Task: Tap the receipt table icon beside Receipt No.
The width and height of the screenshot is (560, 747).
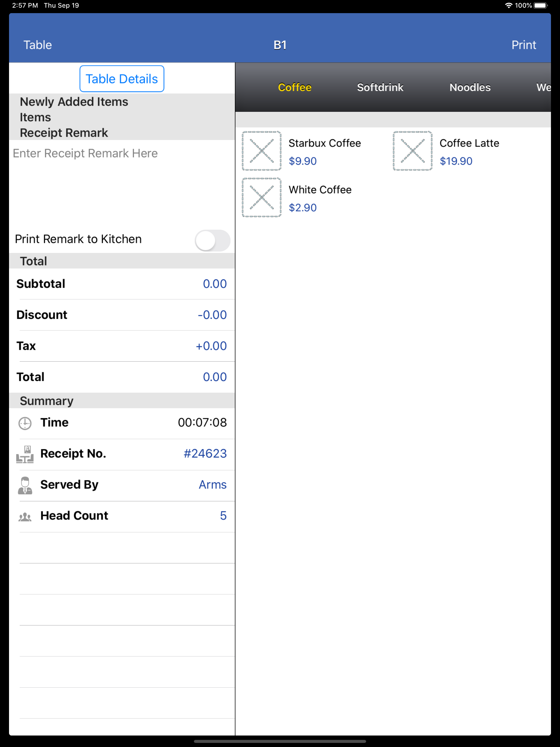Action: (x=25, y=454)
